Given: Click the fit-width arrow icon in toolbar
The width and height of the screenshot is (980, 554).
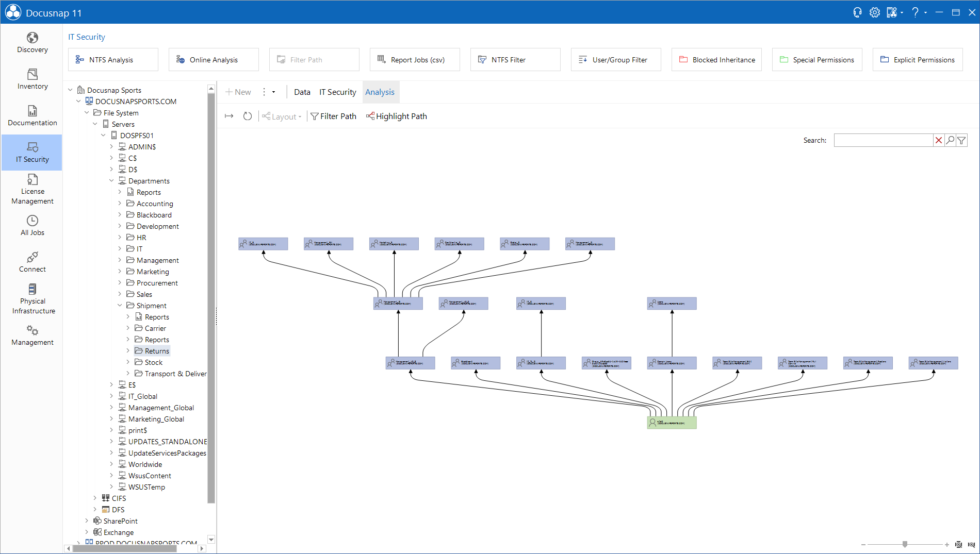Looking at the screenshot, I should [x=229, y=116].
